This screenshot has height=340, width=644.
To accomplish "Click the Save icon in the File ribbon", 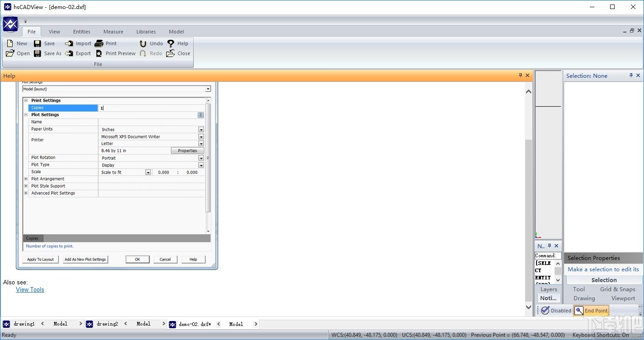I will pyautogui.click(x=38, y=43).
